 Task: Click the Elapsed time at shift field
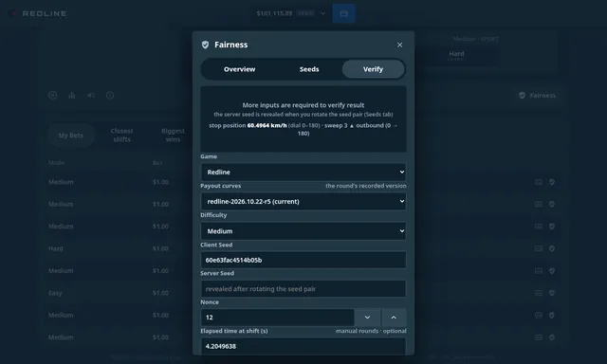(303, 346)
